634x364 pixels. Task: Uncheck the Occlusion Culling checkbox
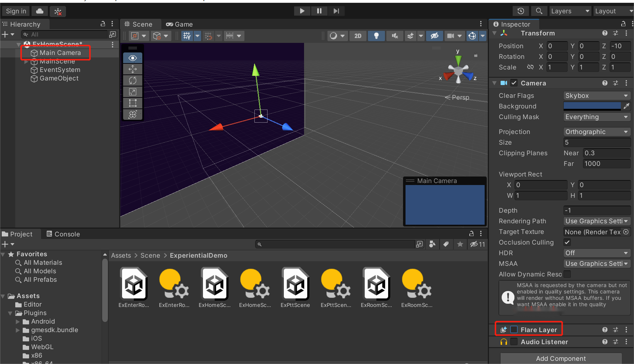(567, 242)
